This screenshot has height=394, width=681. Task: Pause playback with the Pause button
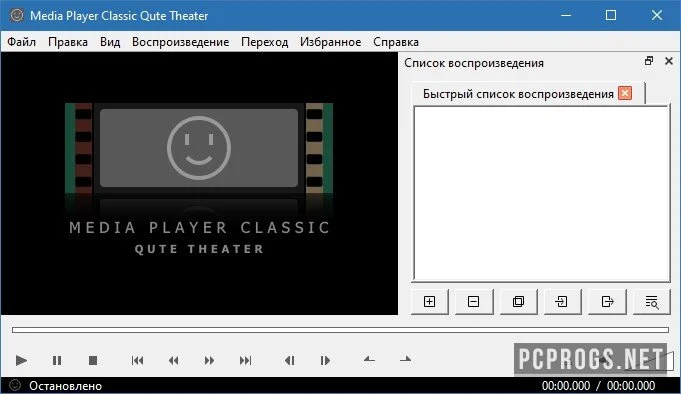(57, 360)
